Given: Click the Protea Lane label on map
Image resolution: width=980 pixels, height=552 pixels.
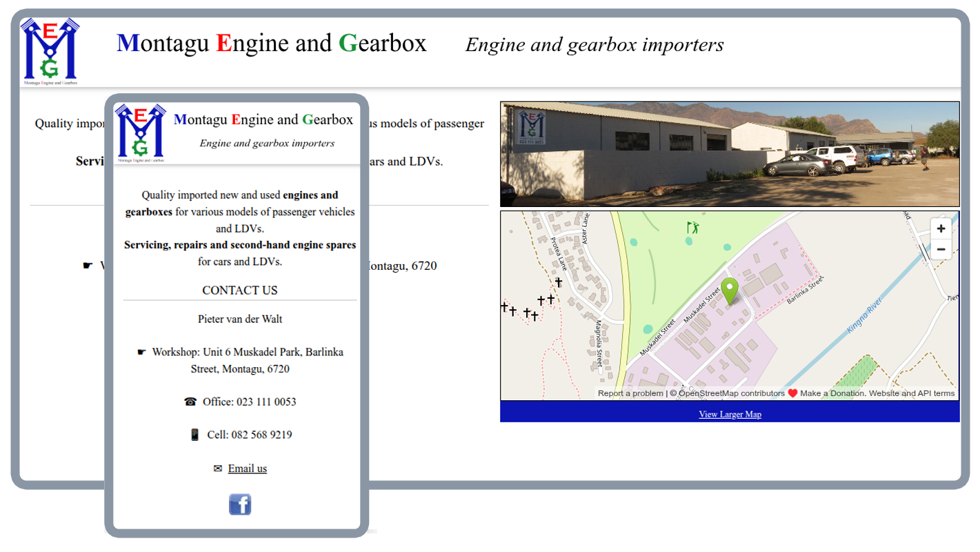Looking at the screenshot, I should [558, 254].
